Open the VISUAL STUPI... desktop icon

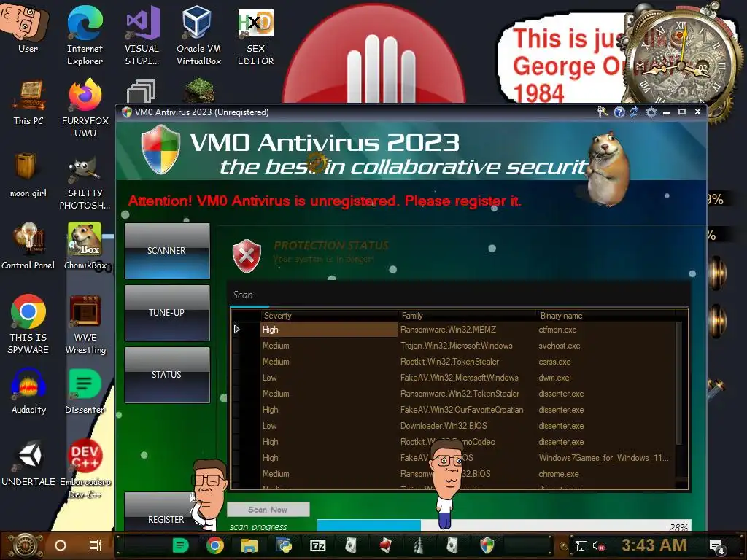pyautogui.click(x=142, y=36)
